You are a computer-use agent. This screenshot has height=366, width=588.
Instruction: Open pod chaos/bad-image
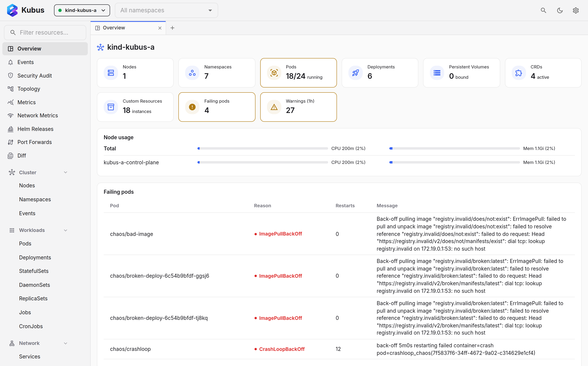tap(132, 234)
